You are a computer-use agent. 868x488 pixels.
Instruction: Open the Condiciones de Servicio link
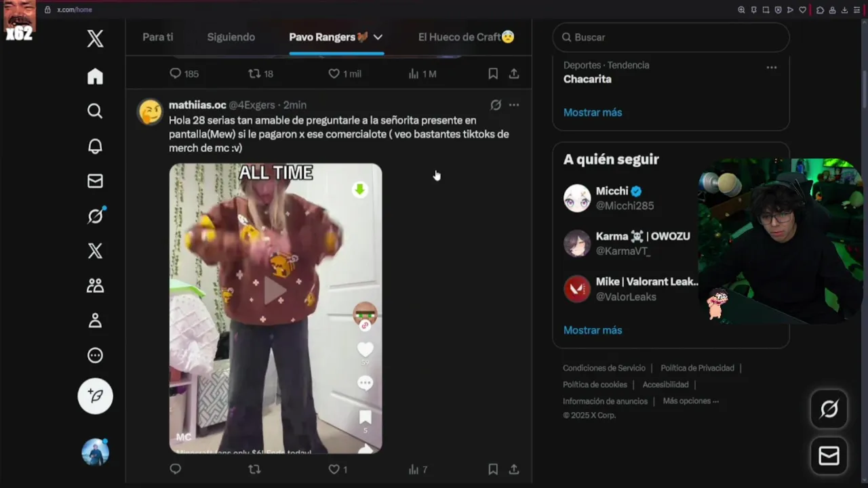[x=604, y=368]
